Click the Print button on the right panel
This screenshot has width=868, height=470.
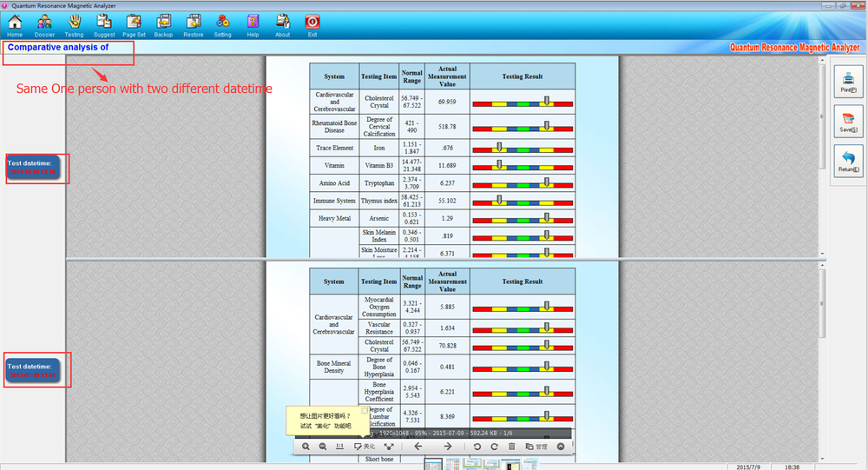point(848,82)
